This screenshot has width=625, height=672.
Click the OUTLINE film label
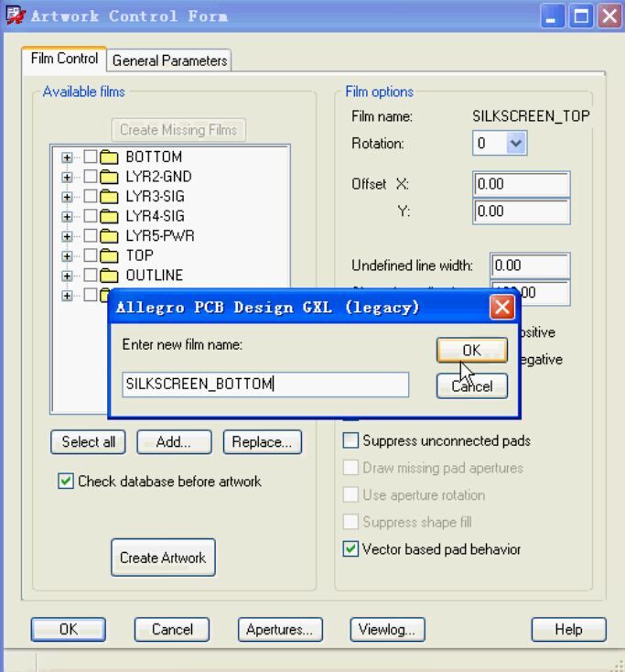click(155, 276)
